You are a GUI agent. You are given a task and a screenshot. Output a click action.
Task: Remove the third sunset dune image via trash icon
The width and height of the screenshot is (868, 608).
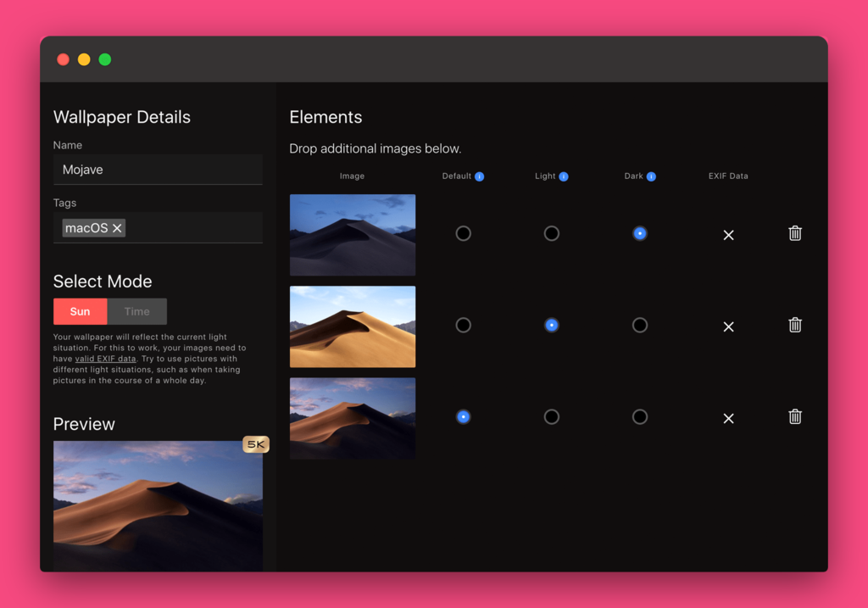tap(794, 416)
